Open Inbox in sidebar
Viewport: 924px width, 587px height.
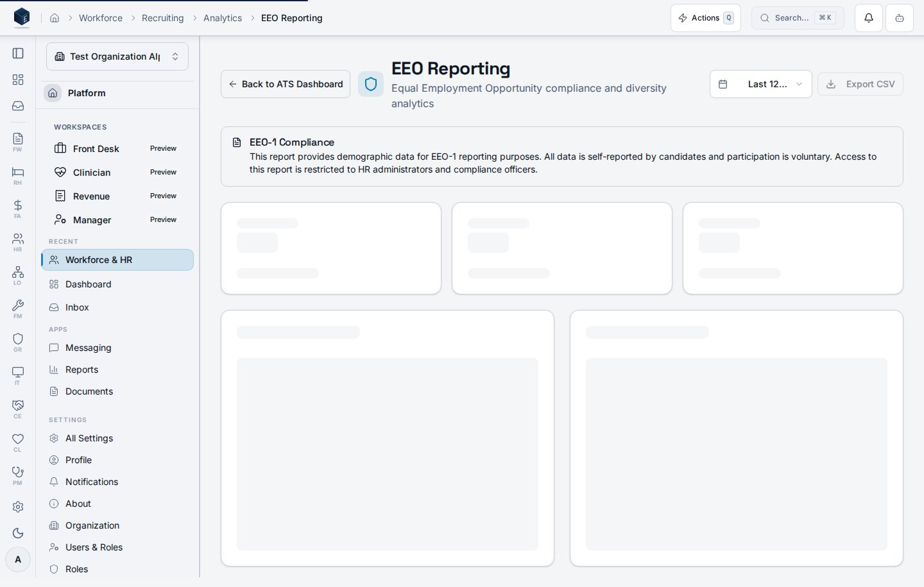point(117,307)
